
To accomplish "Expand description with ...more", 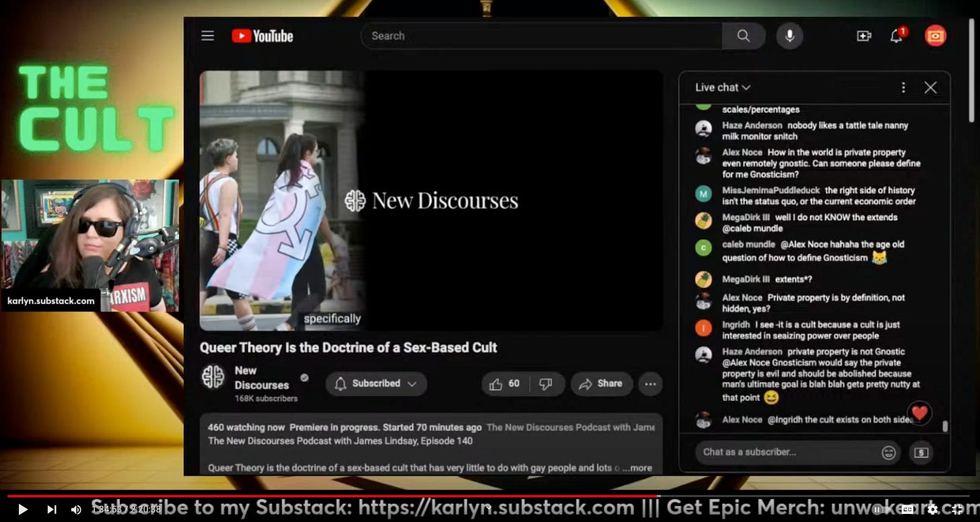I will point(637,468).
